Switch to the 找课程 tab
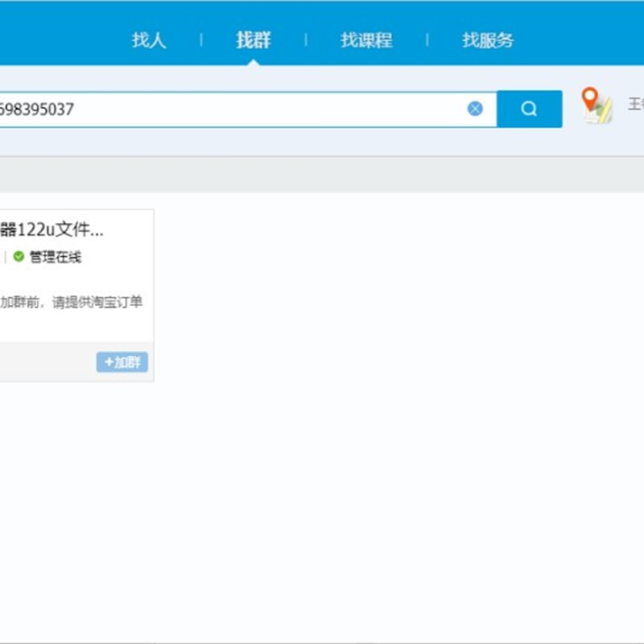The image size is (644, 644). 366,40
